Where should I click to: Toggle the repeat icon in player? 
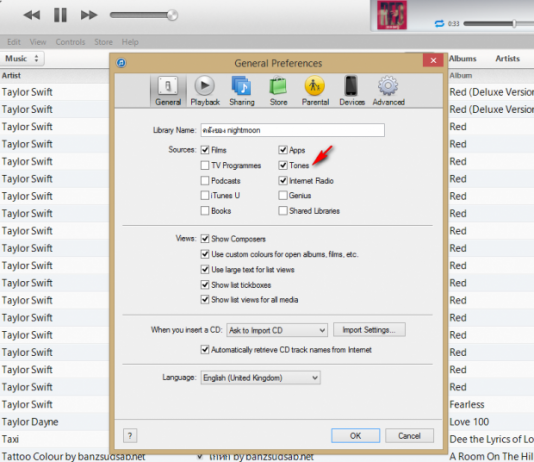pyautogui.click(x=439, y=23)
